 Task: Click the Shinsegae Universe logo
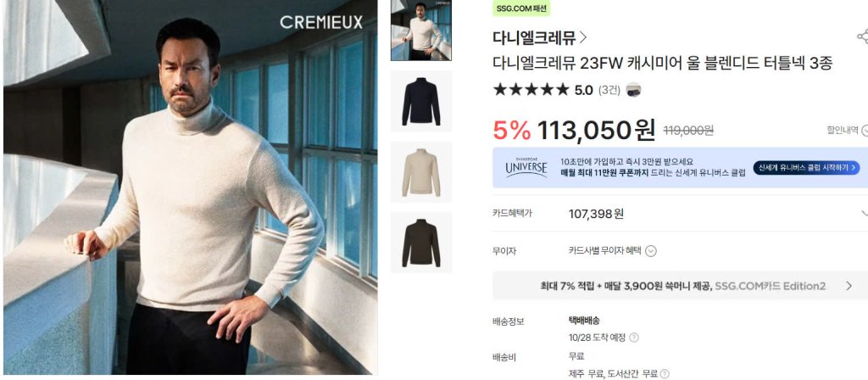point(526,167)
